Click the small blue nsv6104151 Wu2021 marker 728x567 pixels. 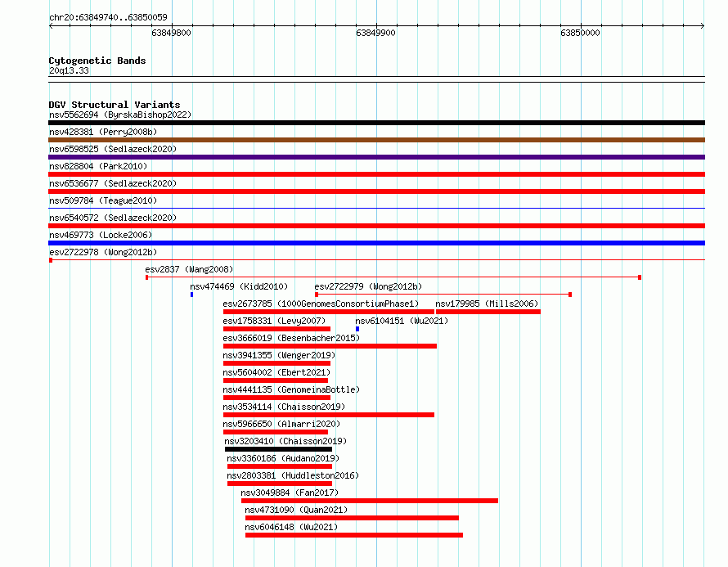357,329
